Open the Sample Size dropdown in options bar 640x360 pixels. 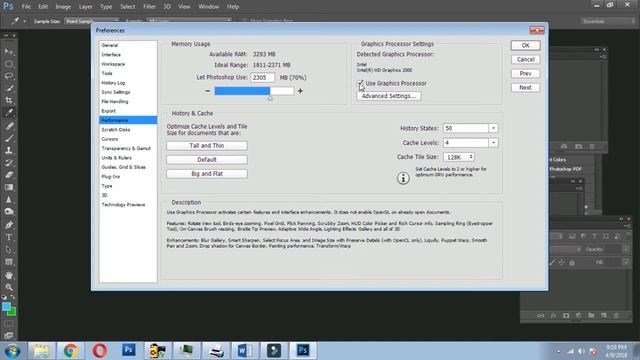91,21
